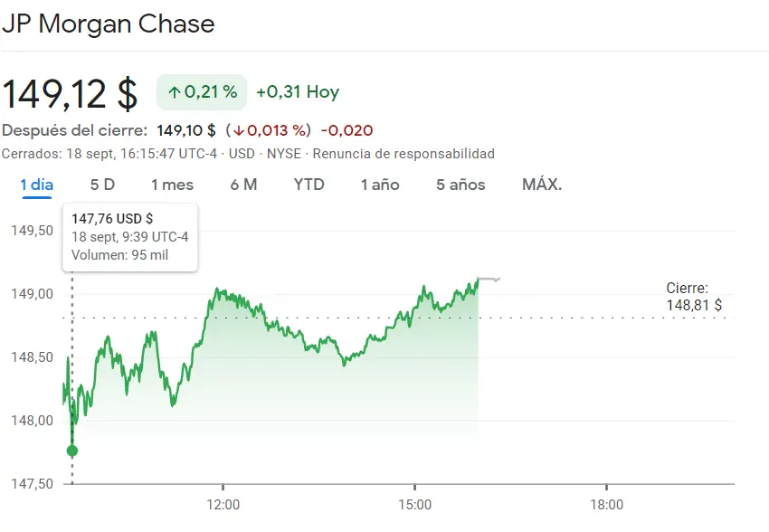Screen dimensions: 769x532
Task: Switch to the '5 D' range
Action: [102, 184]
